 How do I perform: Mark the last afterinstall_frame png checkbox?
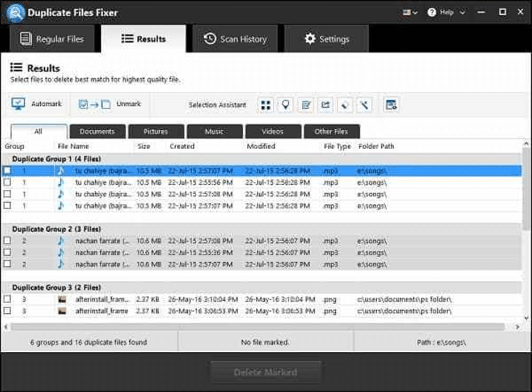(7, 311)
